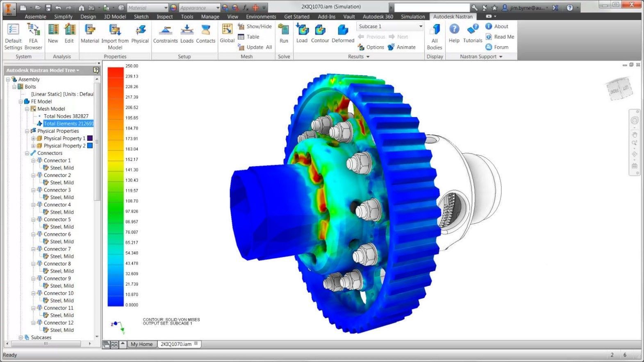The width and height of the screenshot is (644, 362).
Task: Click the title bar search field
Action: [x=432, y=8]
